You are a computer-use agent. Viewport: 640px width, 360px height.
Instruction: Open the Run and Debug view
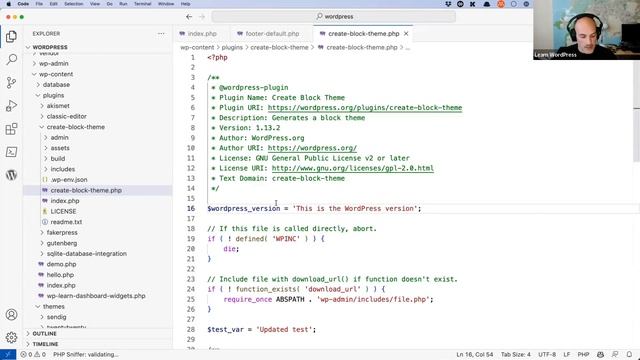click(11, 106)
